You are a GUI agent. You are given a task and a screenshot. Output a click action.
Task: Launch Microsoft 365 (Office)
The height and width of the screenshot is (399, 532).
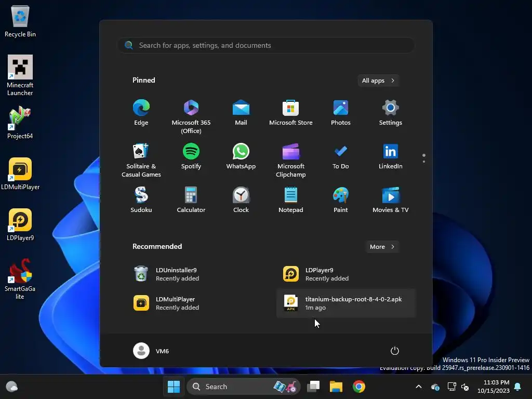coord(191,117)
